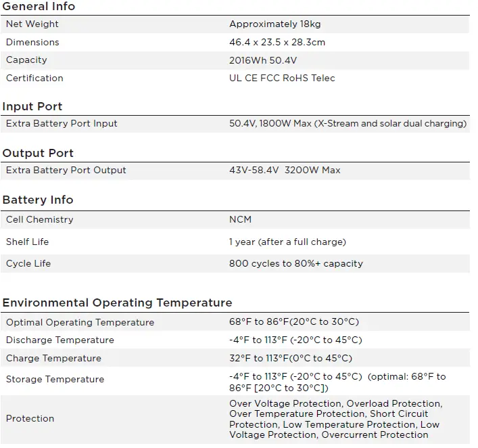Select the 43V-58.4V 3200W Max value
Viewport: 478px width, 448px height.
pyautogui.click(x=285, y=170)
